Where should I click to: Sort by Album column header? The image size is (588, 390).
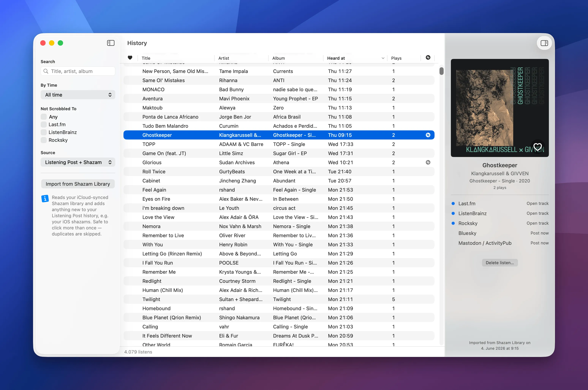(x=278, y=58)
